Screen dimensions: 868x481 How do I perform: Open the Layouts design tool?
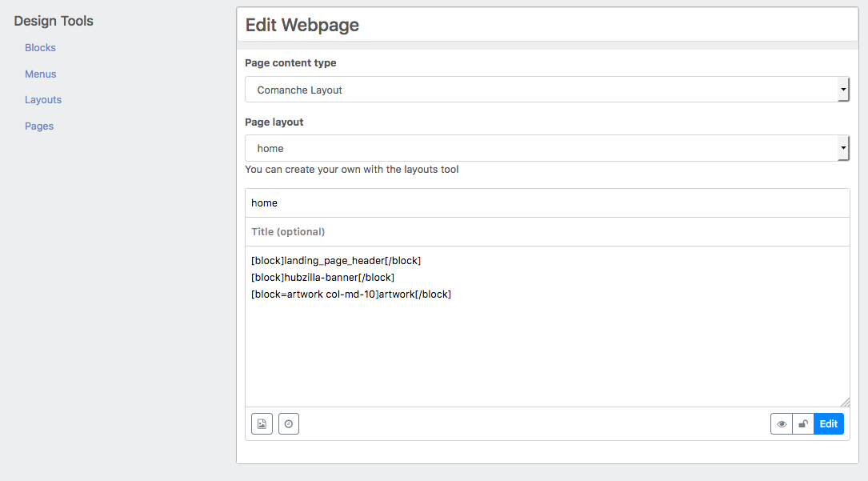(x=42, y=99)
